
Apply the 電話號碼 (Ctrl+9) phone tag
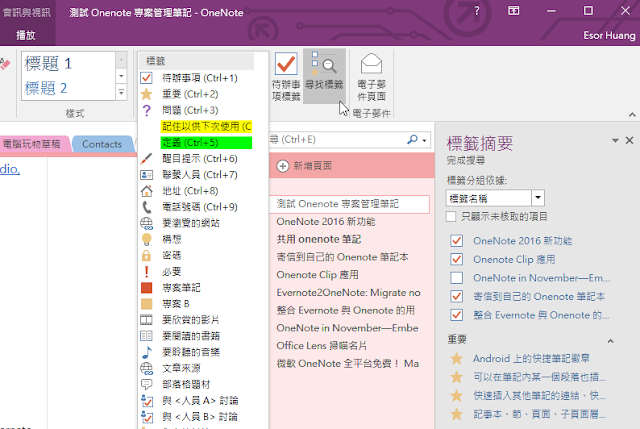pos(146,207)
